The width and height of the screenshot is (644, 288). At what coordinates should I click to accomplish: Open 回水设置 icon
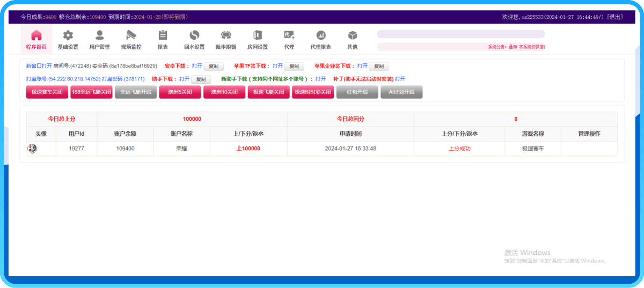coord(194,36)
